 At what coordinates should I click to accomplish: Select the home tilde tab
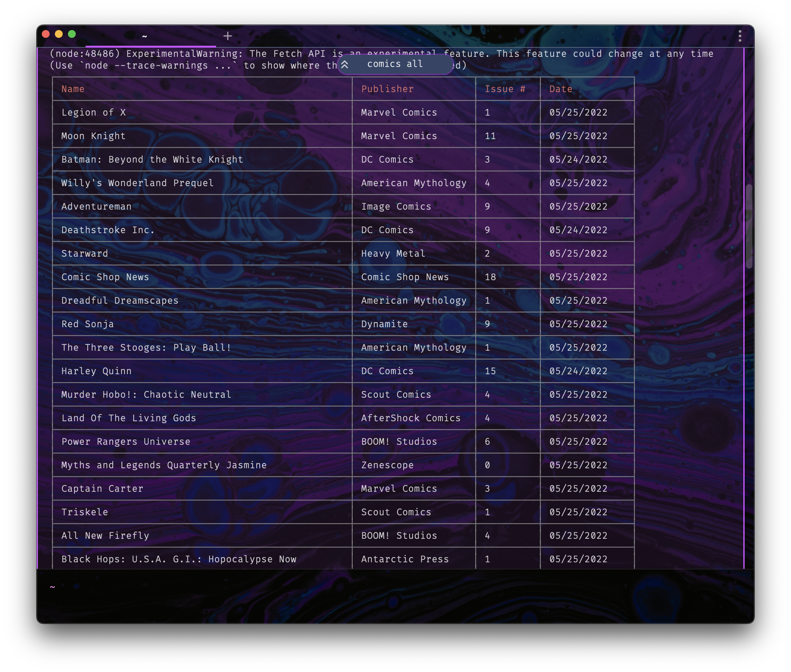[x=145, y=36]
